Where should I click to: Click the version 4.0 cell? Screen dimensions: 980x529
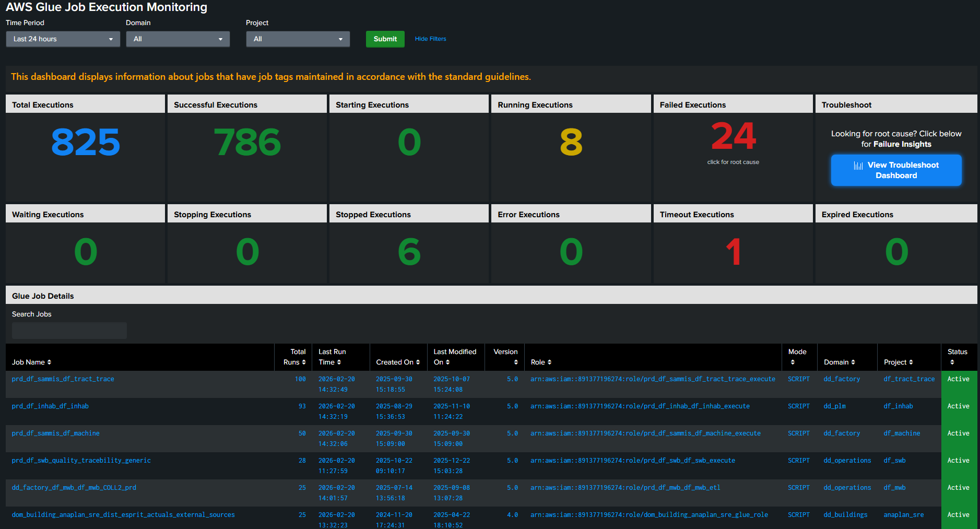pyautogui.click(x=512, y=515)
